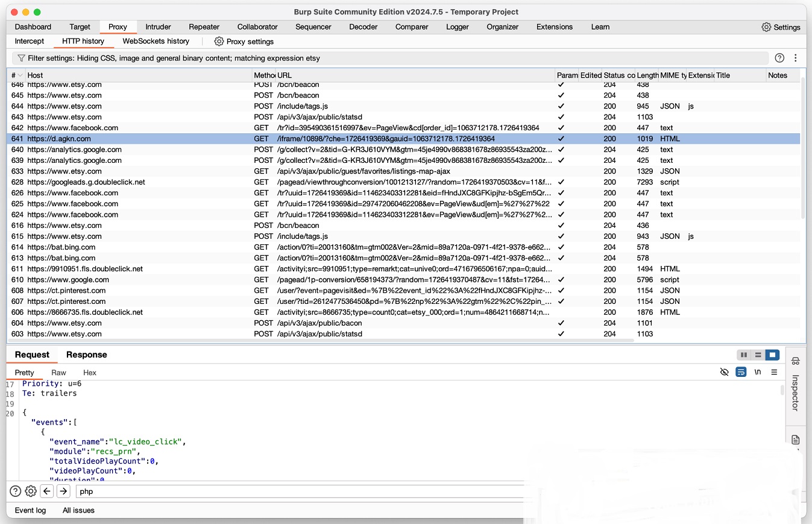The height and width of the screenshot is (524, 812).
Task: Sort by Notes column header
Action: pyautogui.click(x=783, y=75)
